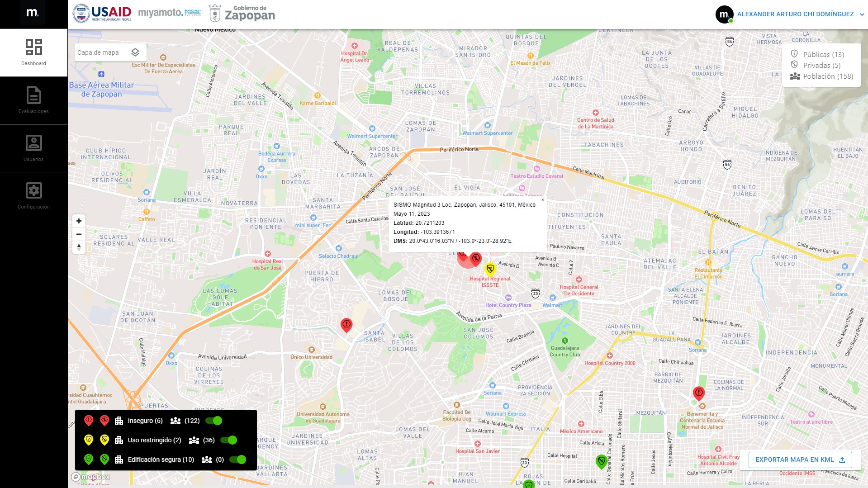The image size is (868, 488).
Task: Click the building icon beside Inseguro
Action: [119, 421]
